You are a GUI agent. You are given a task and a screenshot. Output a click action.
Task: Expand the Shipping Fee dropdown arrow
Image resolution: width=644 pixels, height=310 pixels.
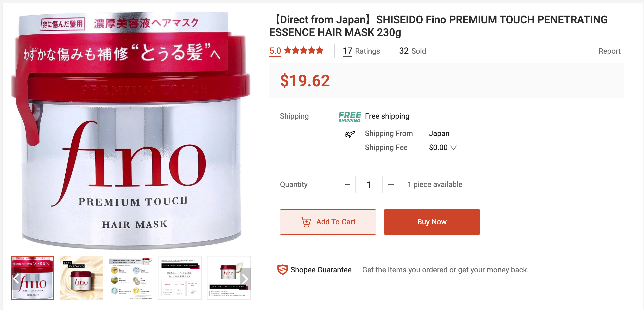point(453,148)
